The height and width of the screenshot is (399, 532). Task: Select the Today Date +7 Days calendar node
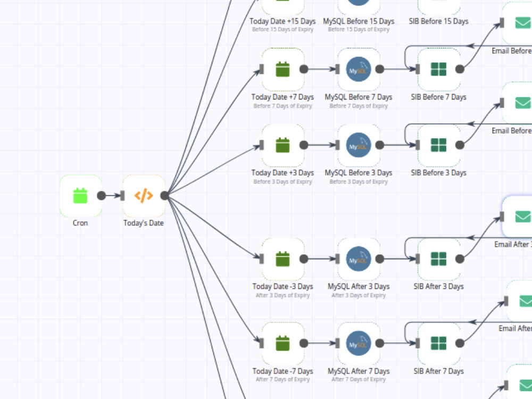[282, 69]
